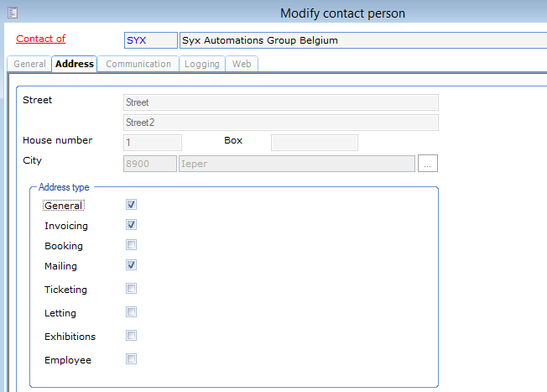Focus the House number field
Image resolution: width=547 pixels, height=392 pixels.
(x=152, y=143)
